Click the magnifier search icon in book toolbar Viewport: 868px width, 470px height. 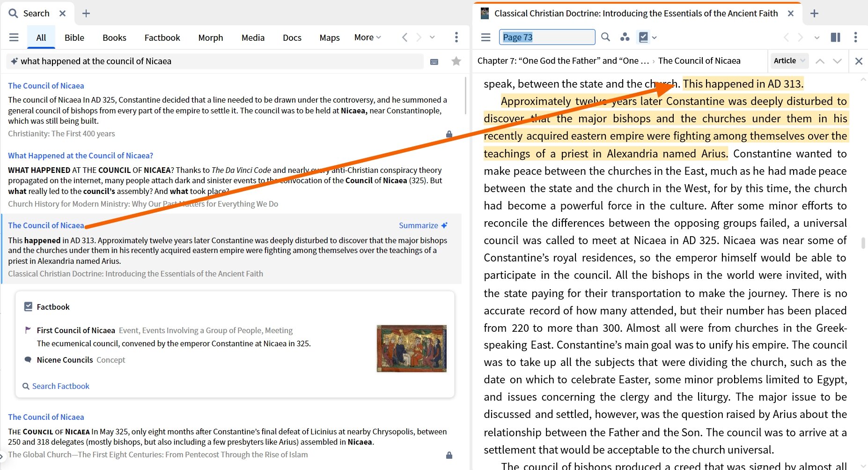[605, 37]
